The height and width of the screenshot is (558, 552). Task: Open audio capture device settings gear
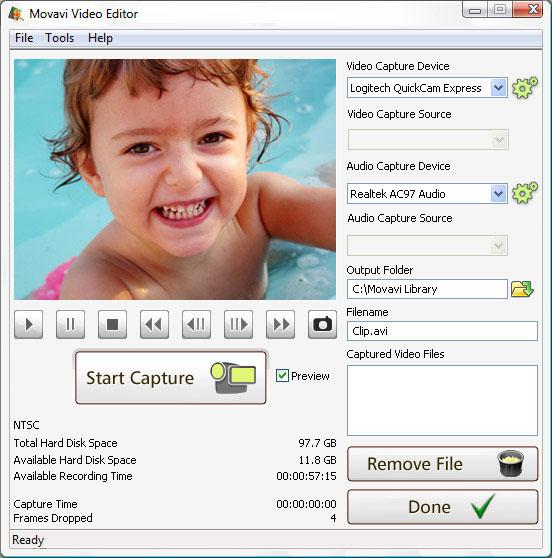point(525,193)
